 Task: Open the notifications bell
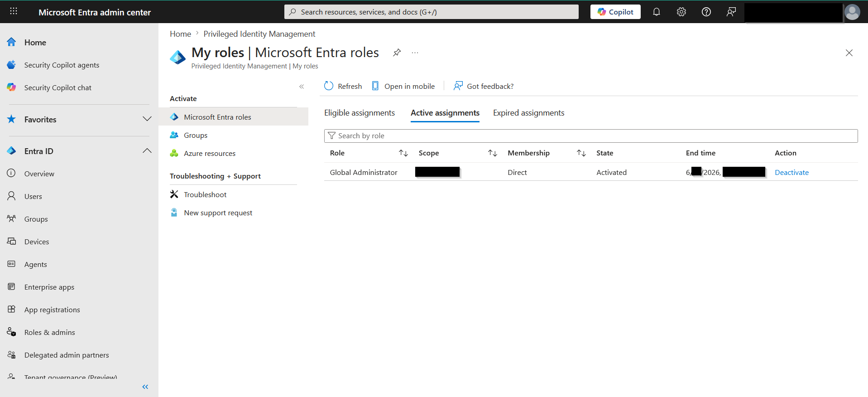[x=657, y=12]
